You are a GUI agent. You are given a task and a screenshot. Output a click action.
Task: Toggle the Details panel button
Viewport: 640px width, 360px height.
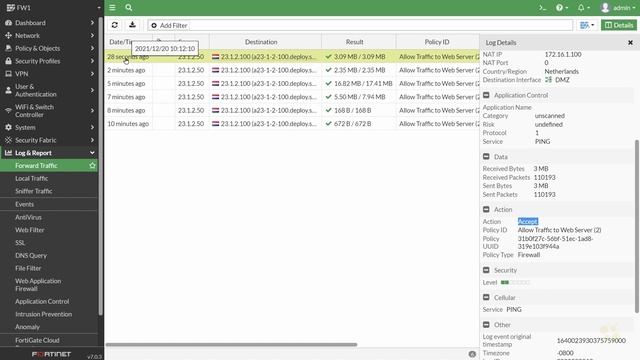tap(619, 25)
